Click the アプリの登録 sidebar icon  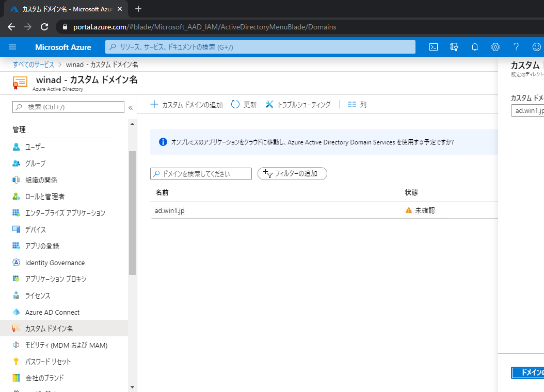coord(17,246)
